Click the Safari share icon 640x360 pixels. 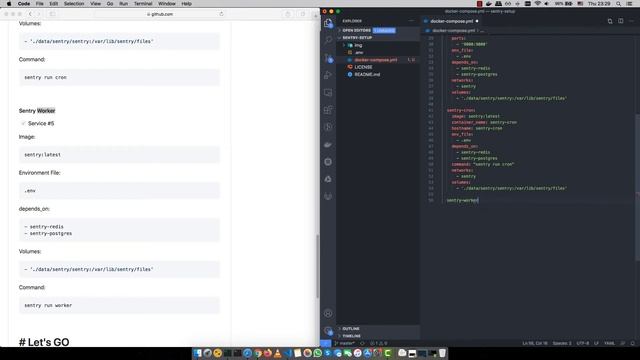288,14
